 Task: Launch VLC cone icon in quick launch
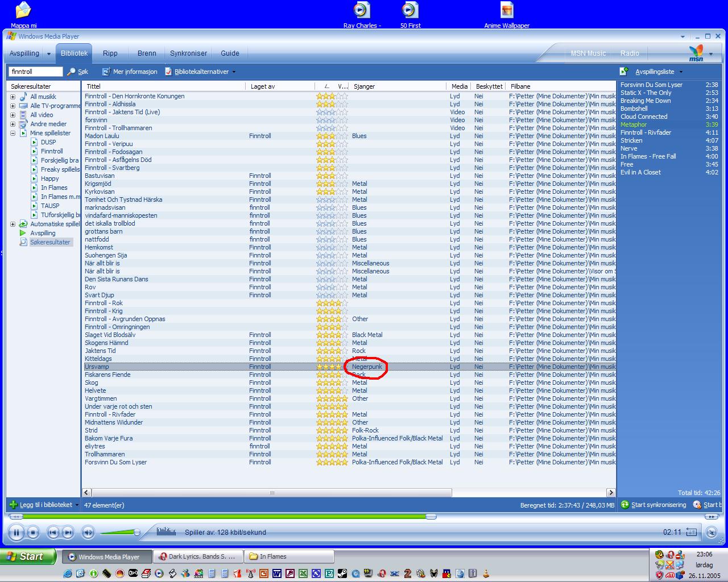(x=487, y=573)
